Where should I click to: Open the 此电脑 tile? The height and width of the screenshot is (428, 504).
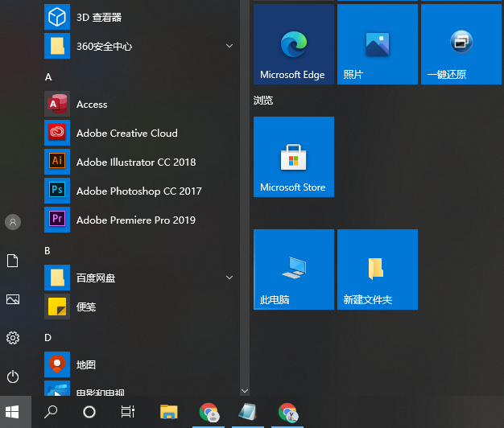(293, 270)
